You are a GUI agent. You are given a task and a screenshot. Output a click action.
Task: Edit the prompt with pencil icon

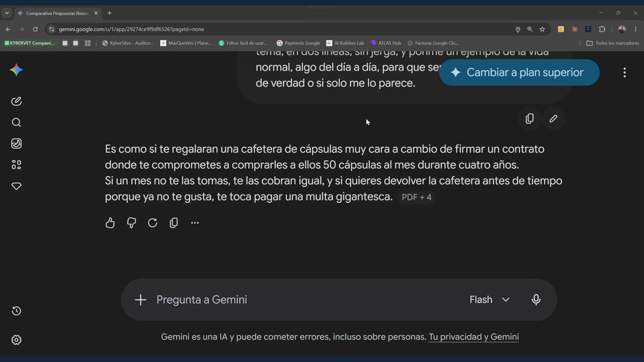tap(553, 119)
